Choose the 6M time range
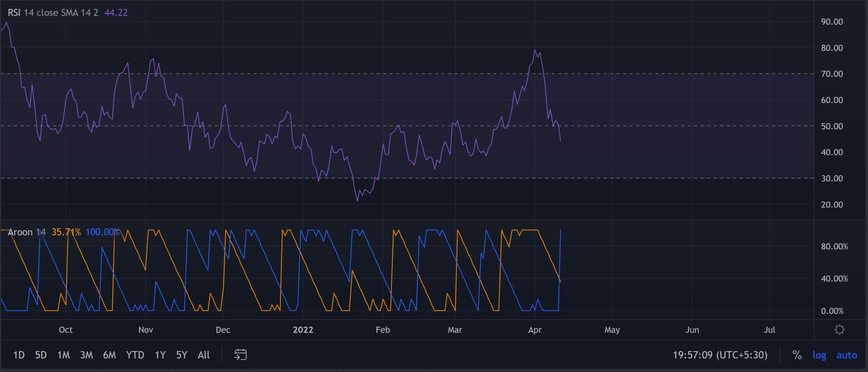This screenshot has width=868, height=372. click(x=109, y=355)
